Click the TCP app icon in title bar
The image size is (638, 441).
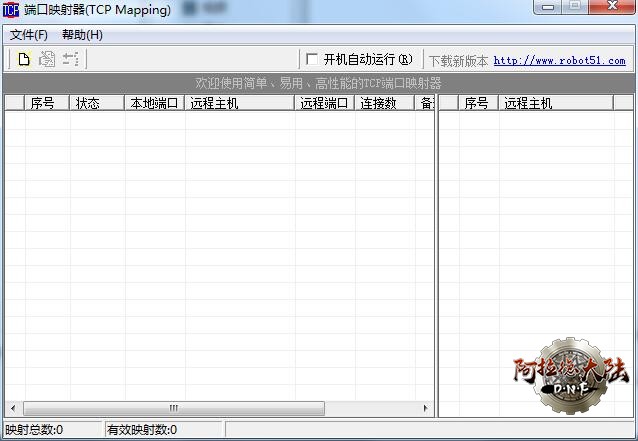click(11, 10)
